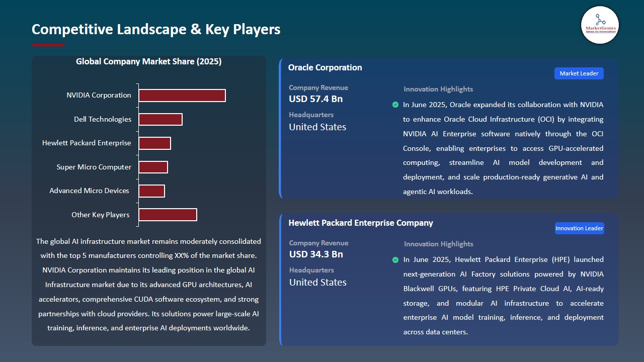Click Company Revenue label in Hewlett Packard card
The image size is (644, 362).
[318, 243]
